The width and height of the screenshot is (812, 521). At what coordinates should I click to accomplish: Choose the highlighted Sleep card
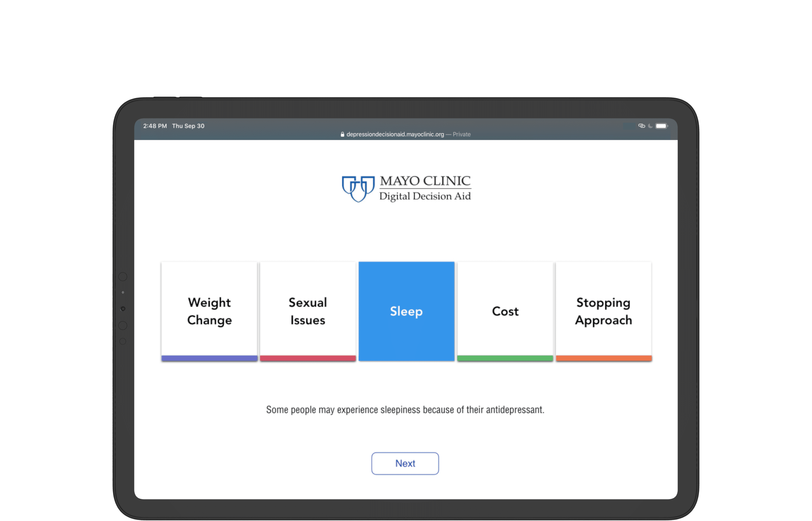(407, 311)
